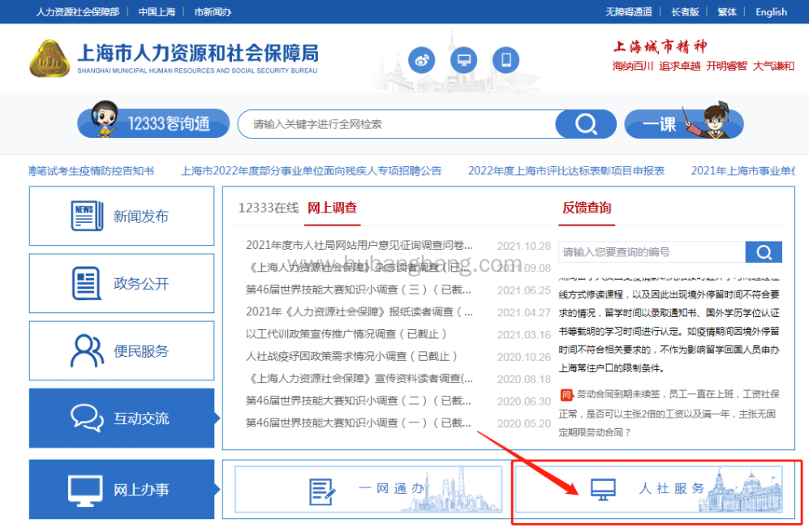Image resolution: width=809 pixels, height=532 pixels.
Task: Switch language to English
Action: 771,11
